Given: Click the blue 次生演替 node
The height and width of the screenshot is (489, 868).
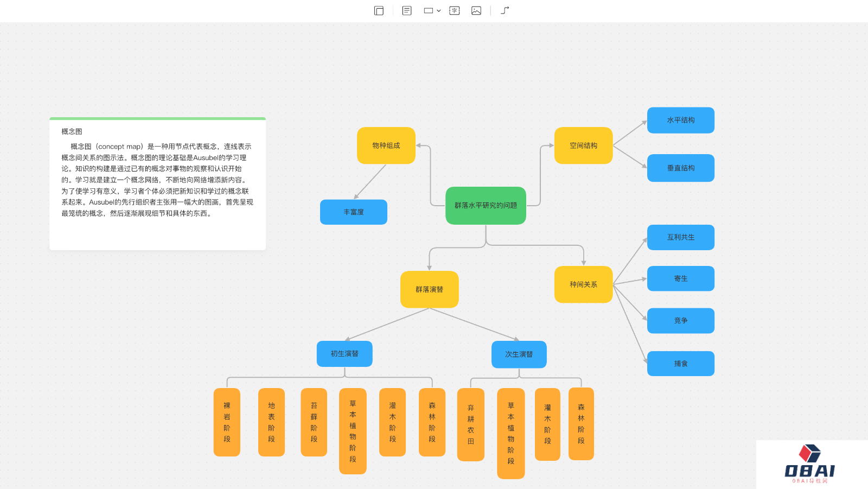Looking at the screenshot, I should click(x=519, y=354).
